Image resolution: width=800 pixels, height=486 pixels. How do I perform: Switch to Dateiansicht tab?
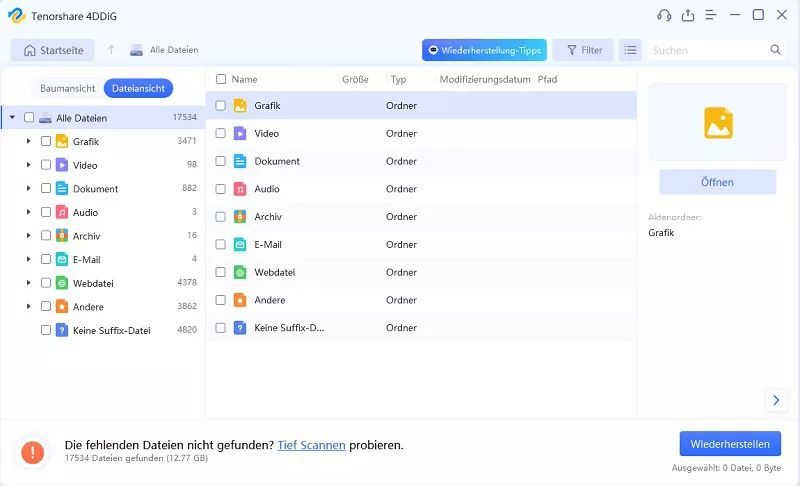[x=138, y=88]
